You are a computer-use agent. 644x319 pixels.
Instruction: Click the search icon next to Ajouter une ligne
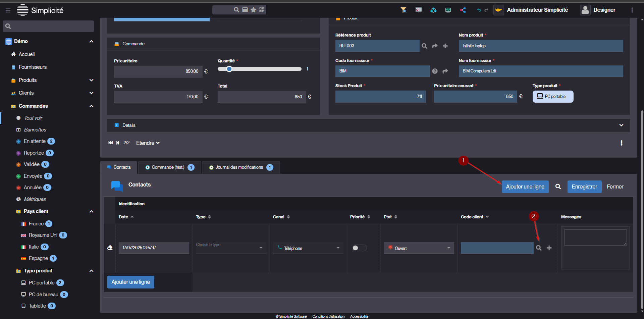click(x=558, y=187)
